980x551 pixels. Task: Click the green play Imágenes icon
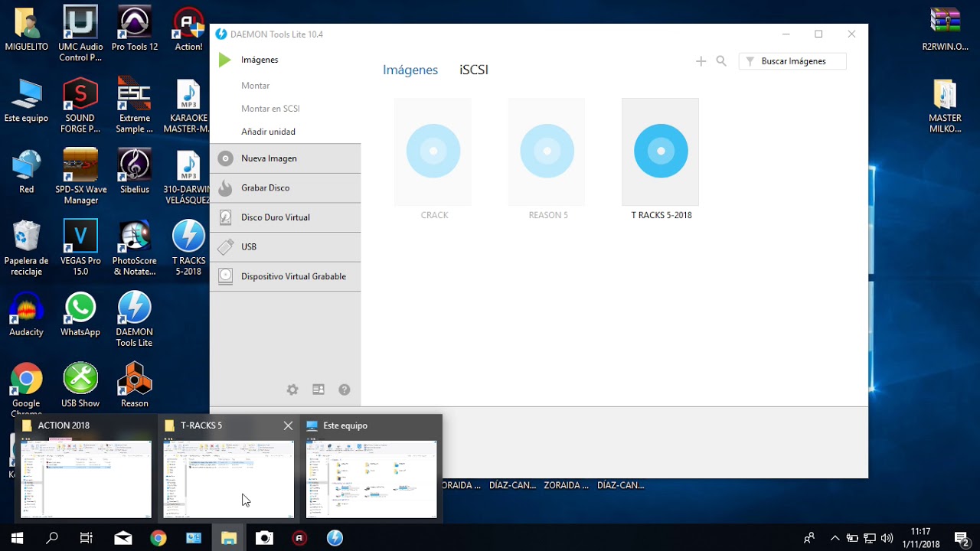pyautogui.click(x=224, y=60)
